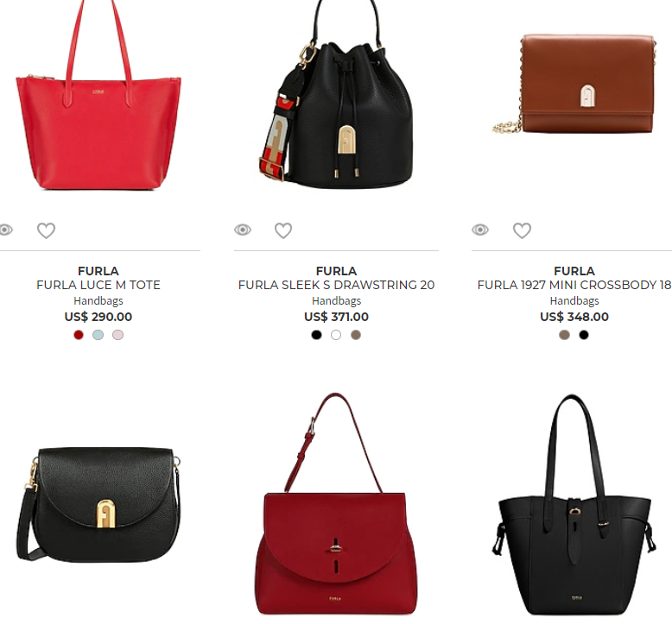Add Furla Luce M Tote to wishlist
The width and height of the screenshot is (672, 624).
point(46,230)
